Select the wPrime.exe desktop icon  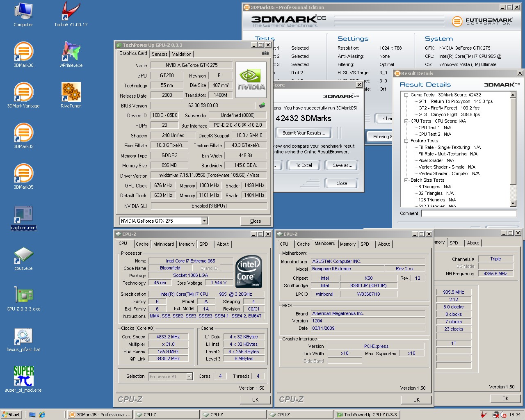click(71, 55)
